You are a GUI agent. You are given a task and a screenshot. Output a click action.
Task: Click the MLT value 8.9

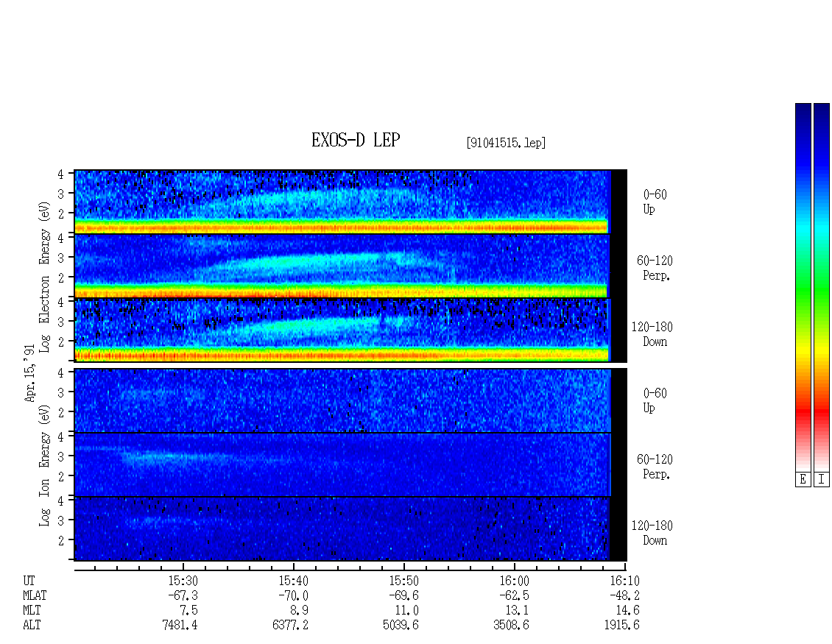(x=299, y=611)
